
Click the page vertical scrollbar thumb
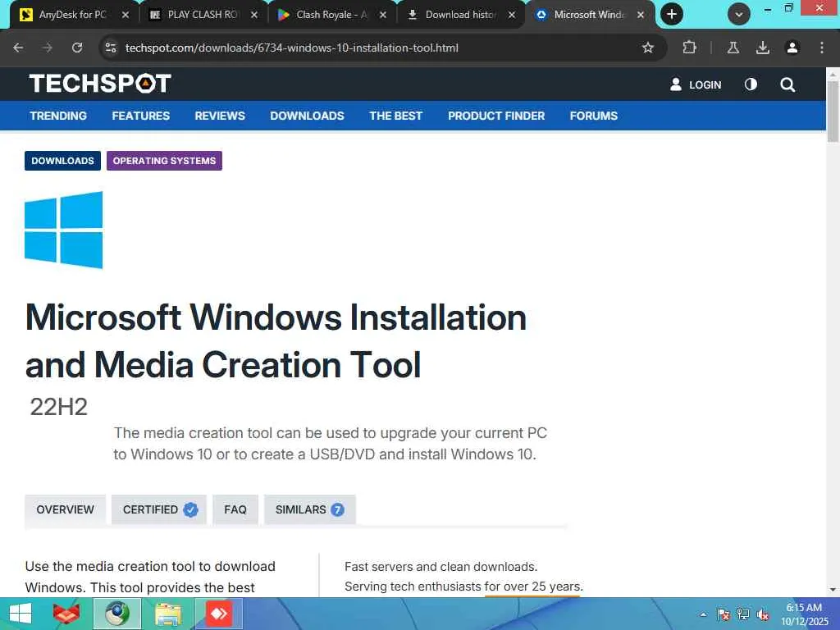pos(833,112)
